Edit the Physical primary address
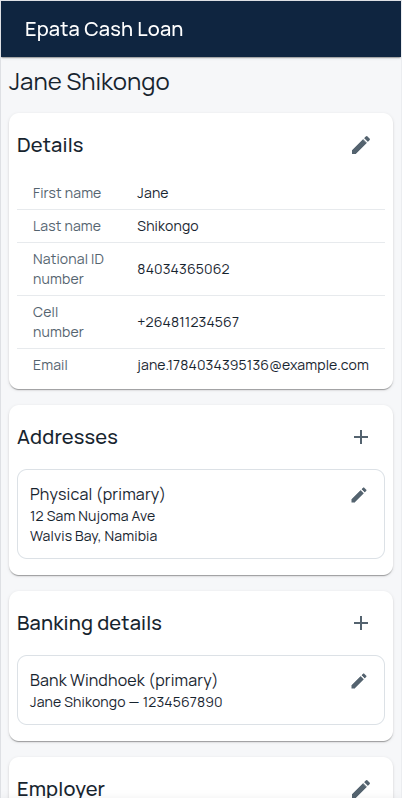Screen dimensions: 402x798 (359, 495)
